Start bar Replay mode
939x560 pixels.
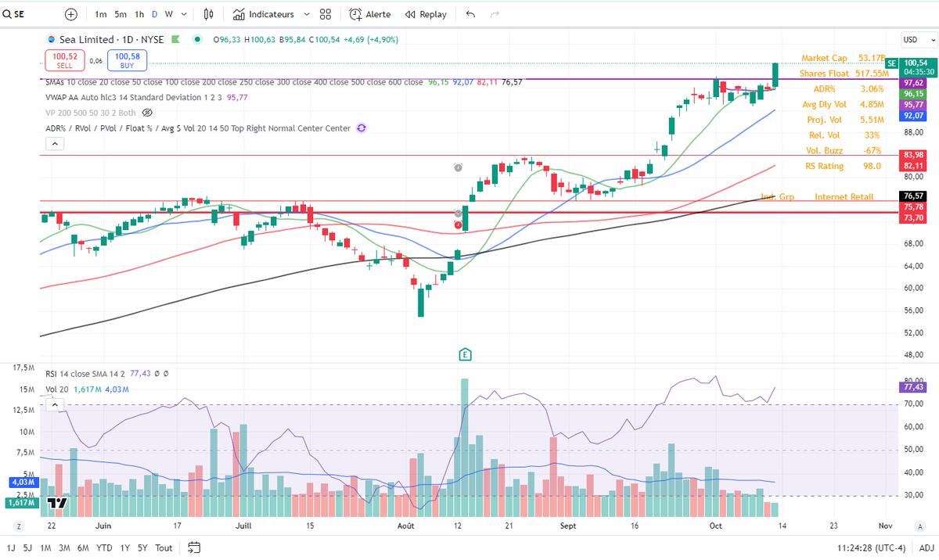[426, 14]
